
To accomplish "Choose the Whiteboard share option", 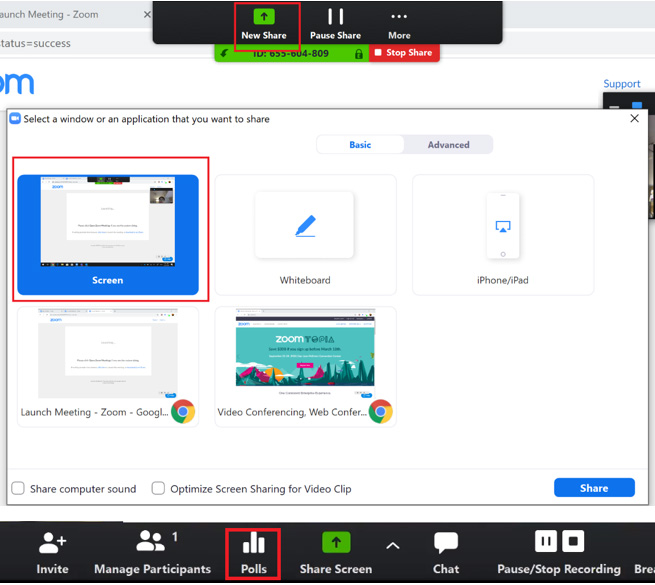I will 305,235.
